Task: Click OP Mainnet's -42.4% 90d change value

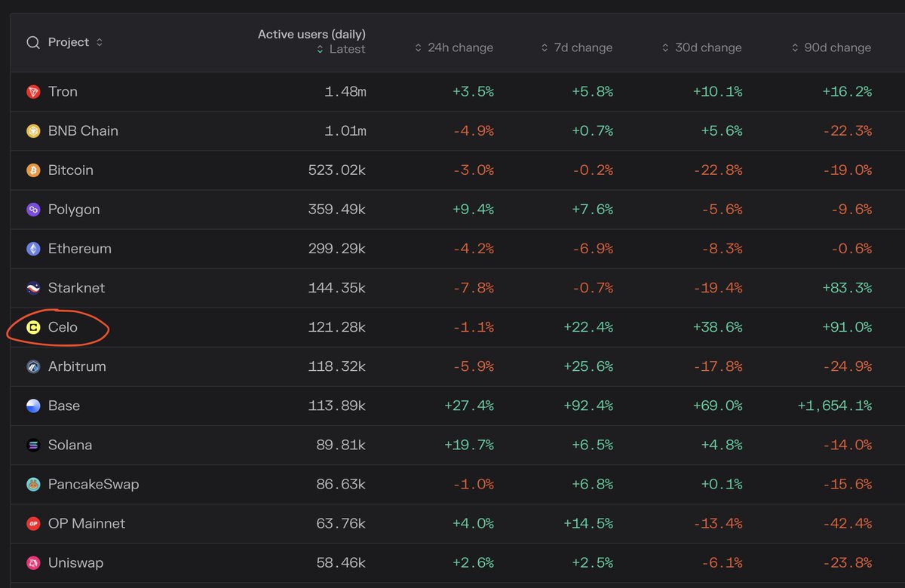Action: coord(846,523)
